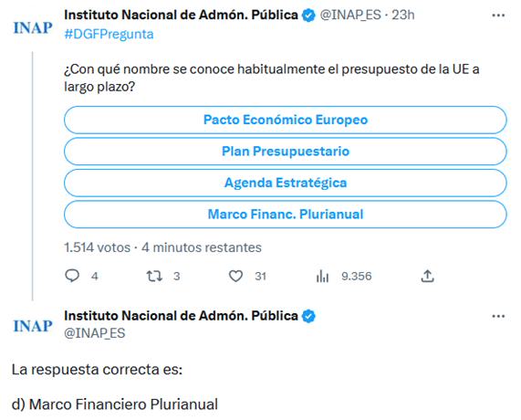
Task: Click the INAP avatar on the reply tweet
Action: [x=33, y=326]
